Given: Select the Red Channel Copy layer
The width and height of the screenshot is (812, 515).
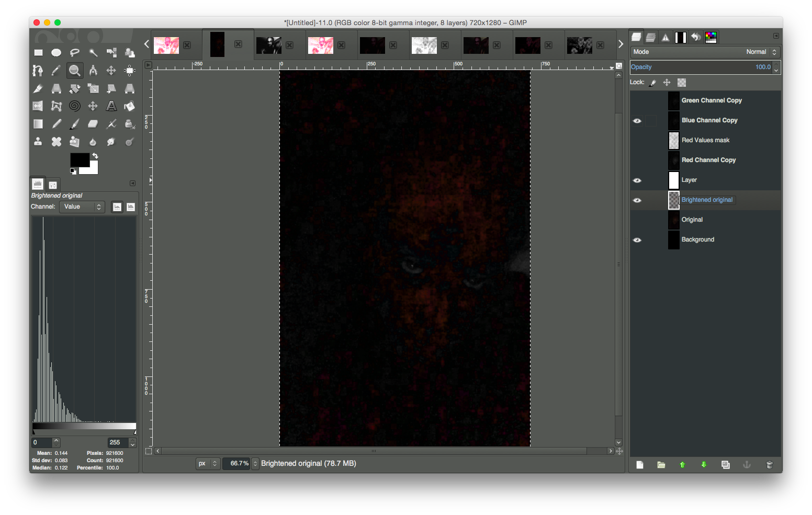Looking at the screenshot, I should (x=705, y=161).
